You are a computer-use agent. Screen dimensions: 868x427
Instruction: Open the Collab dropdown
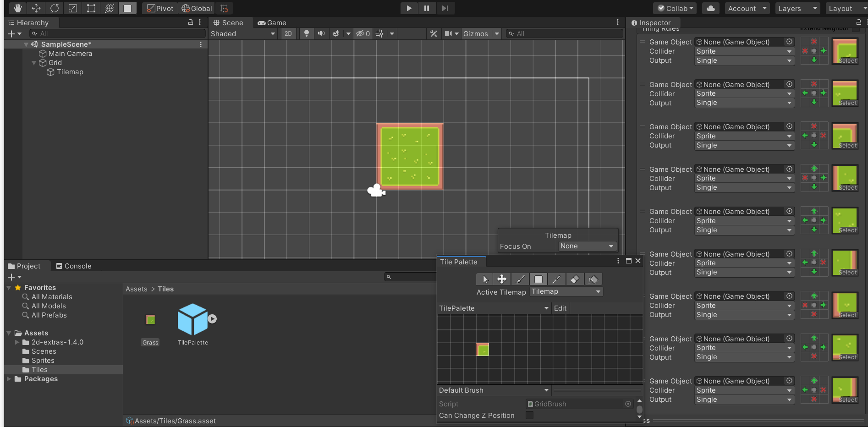[675, 8]
